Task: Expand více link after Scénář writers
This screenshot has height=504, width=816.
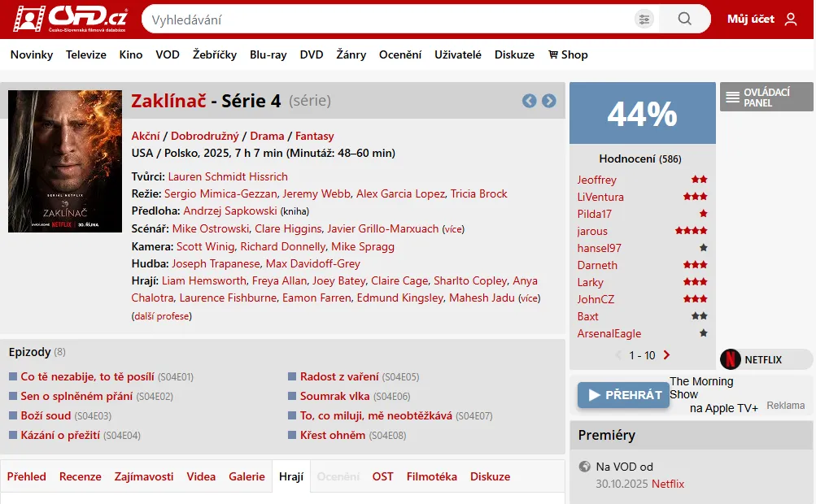Action: [453, 229]
